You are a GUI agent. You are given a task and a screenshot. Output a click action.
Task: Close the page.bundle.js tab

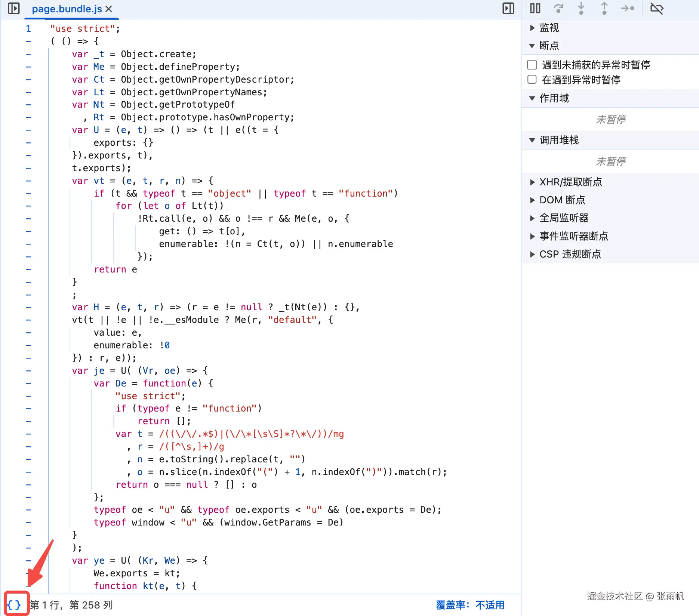(x=109, y=9)
